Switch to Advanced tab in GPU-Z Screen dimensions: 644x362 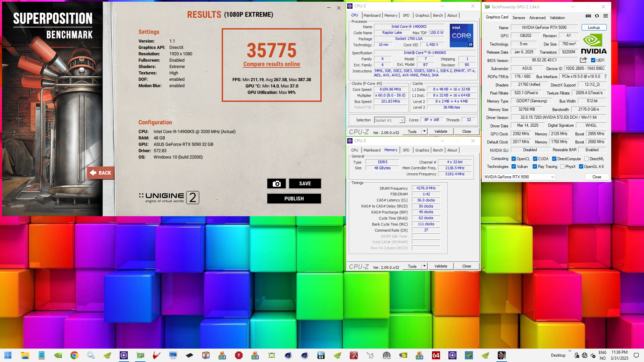(537, 18)
